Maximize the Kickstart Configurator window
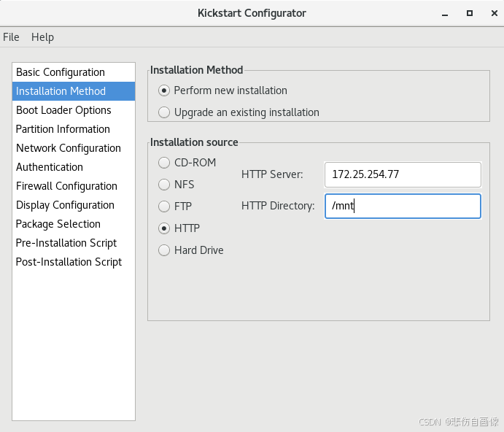The image size is (504, 432). pos(470,13)
